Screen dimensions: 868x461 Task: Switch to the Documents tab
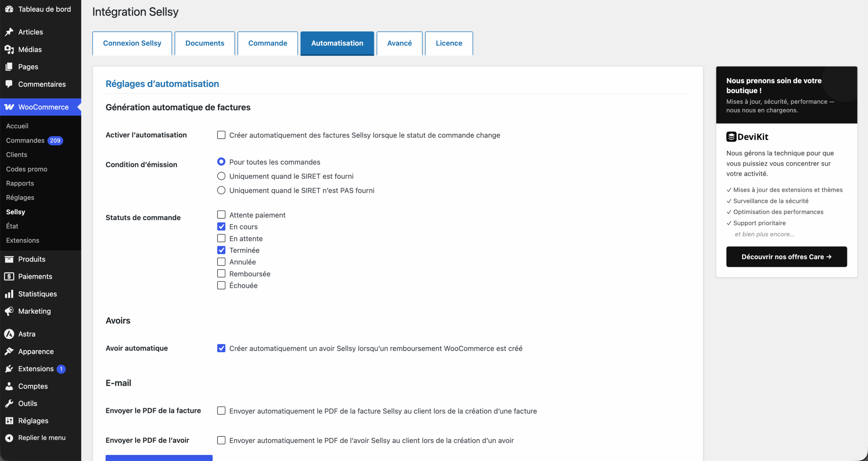(205, 43)
